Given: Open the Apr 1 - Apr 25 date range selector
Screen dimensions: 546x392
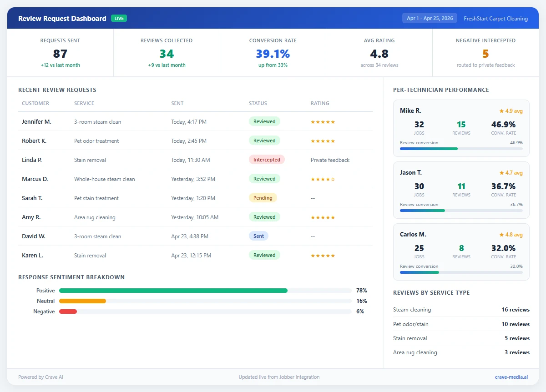Looking at the screenshot, I should click(x=430, y=18).
